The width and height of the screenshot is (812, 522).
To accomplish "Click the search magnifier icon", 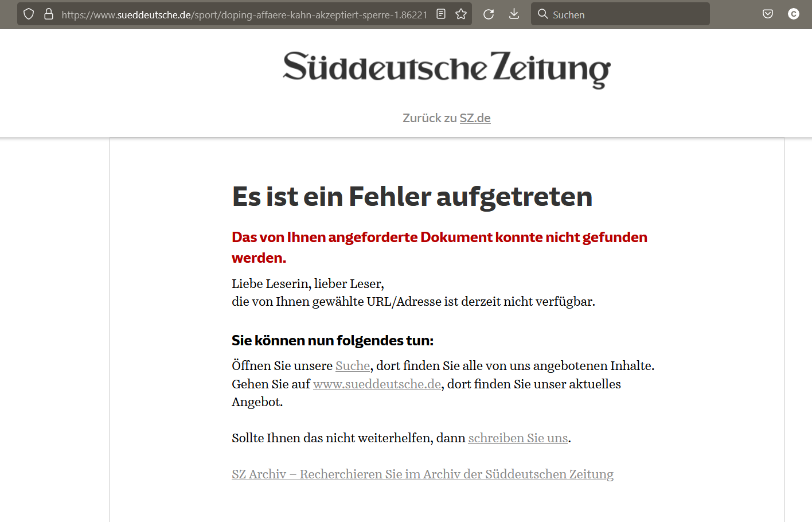I will pos(542,14).
